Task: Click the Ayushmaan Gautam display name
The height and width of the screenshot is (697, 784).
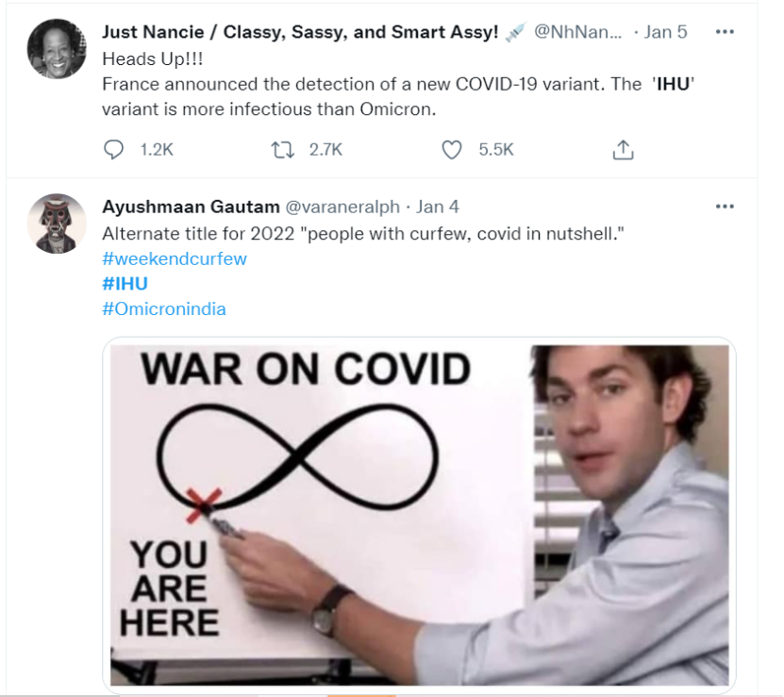Action: pos(191,207)
